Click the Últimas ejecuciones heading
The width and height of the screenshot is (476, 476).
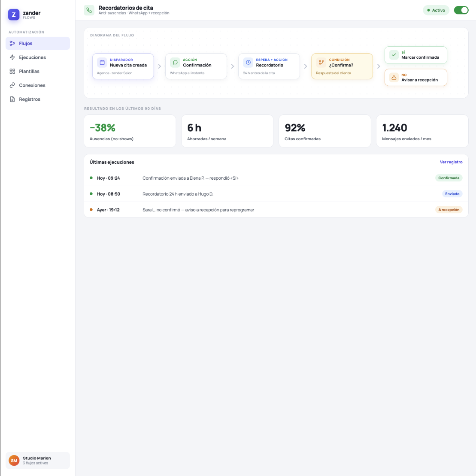(x=112, y=162)
